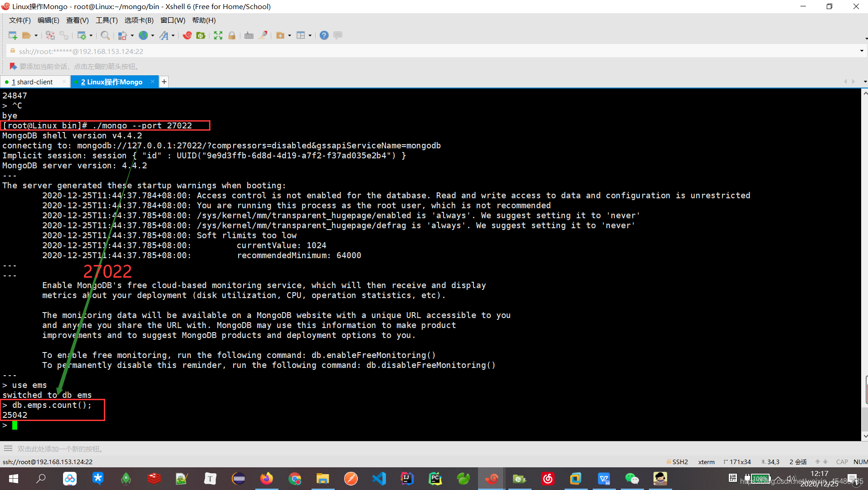
Task: Open NetEase Music from taskbar
Action: [548, 479]
